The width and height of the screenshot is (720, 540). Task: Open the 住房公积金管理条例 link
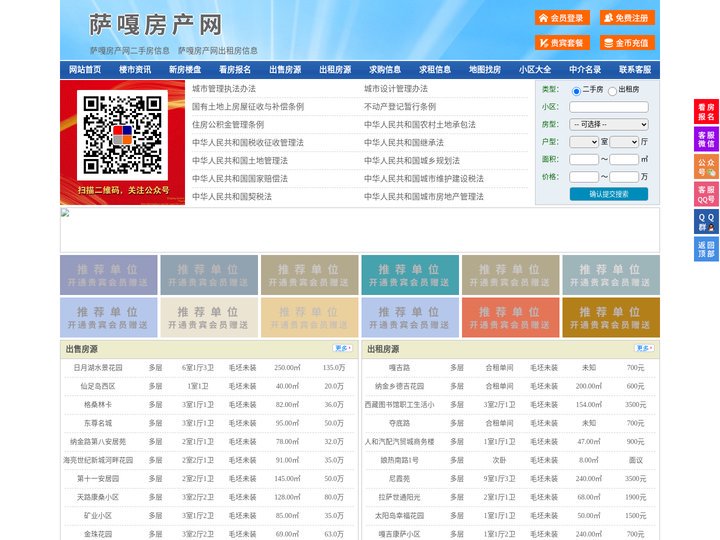(228, 124)
